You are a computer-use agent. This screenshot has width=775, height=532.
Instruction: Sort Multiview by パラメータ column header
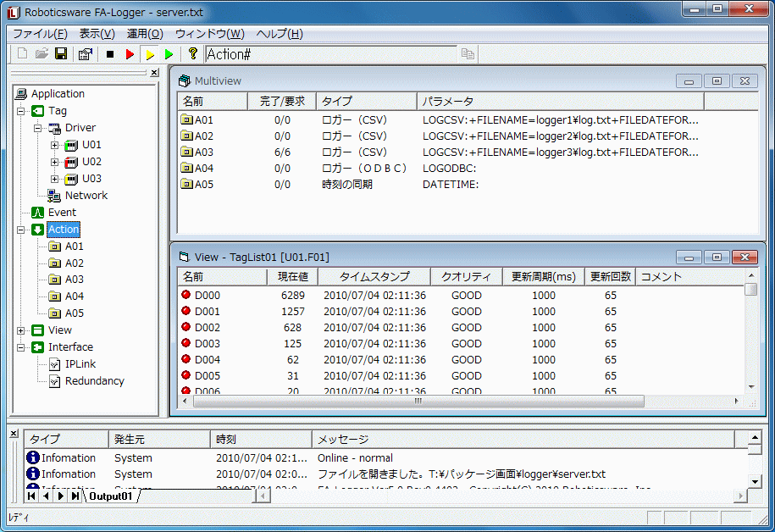[561, 102]
